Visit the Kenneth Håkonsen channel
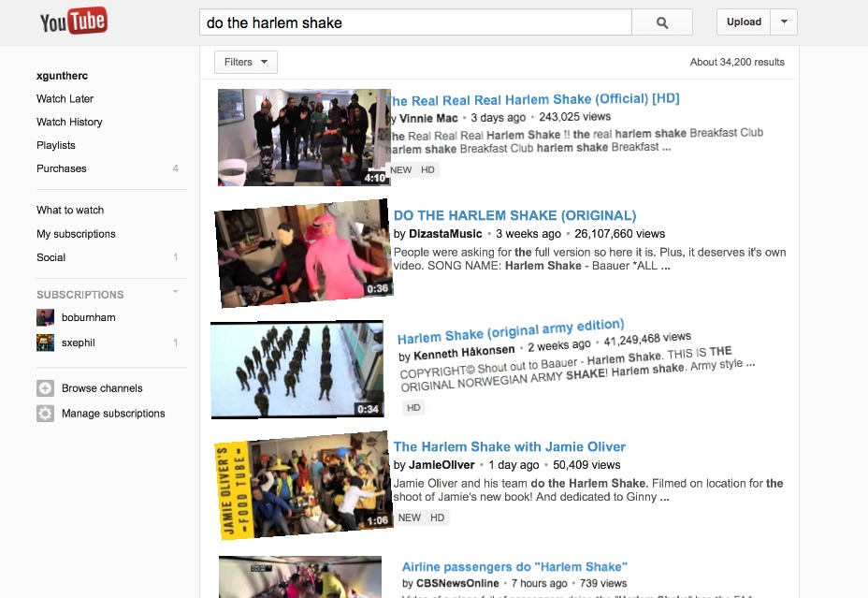Screen dimensions: 868x598 (464, 352)
